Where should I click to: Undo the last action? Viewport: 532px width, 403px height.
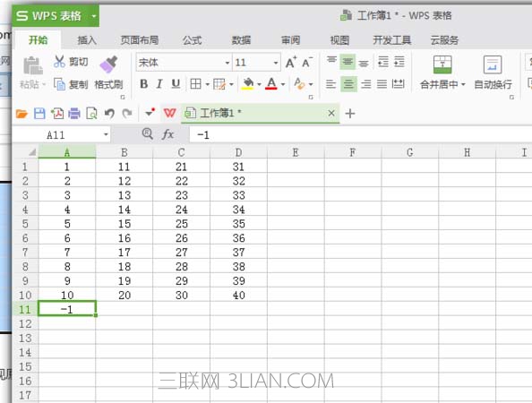pos(109,114)
